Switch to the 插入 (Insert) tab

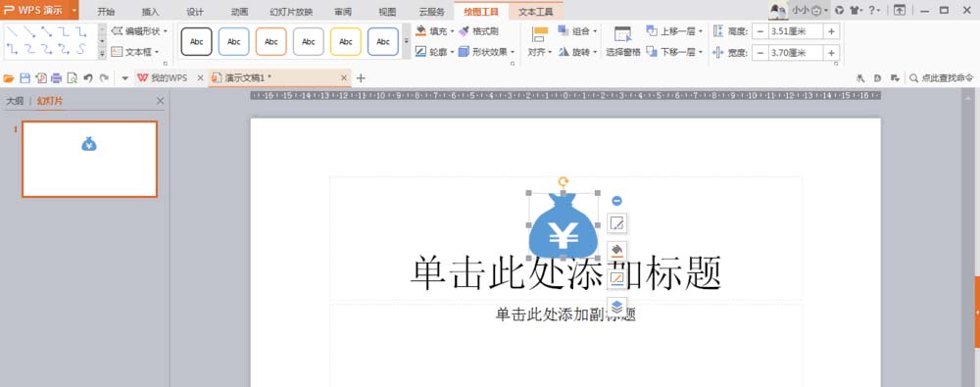pos(151,11)
